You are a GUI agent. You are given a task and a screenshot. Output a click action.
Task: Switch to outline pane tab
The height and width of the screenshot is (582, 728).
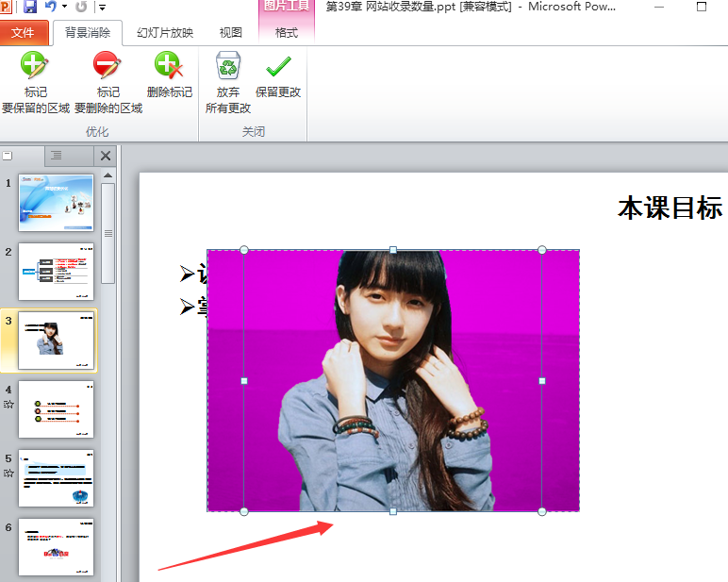pos(57,156)
